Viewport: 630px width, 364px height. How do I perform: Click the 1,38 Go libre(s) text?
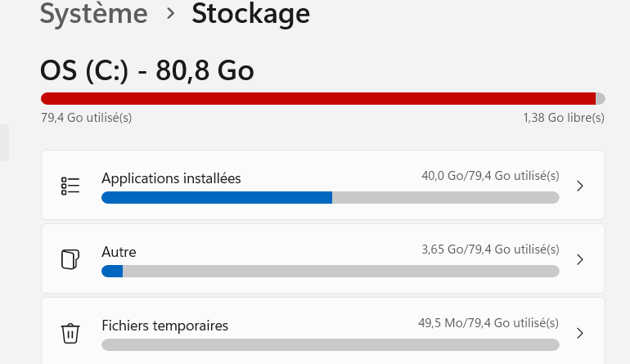pos(563,118)
